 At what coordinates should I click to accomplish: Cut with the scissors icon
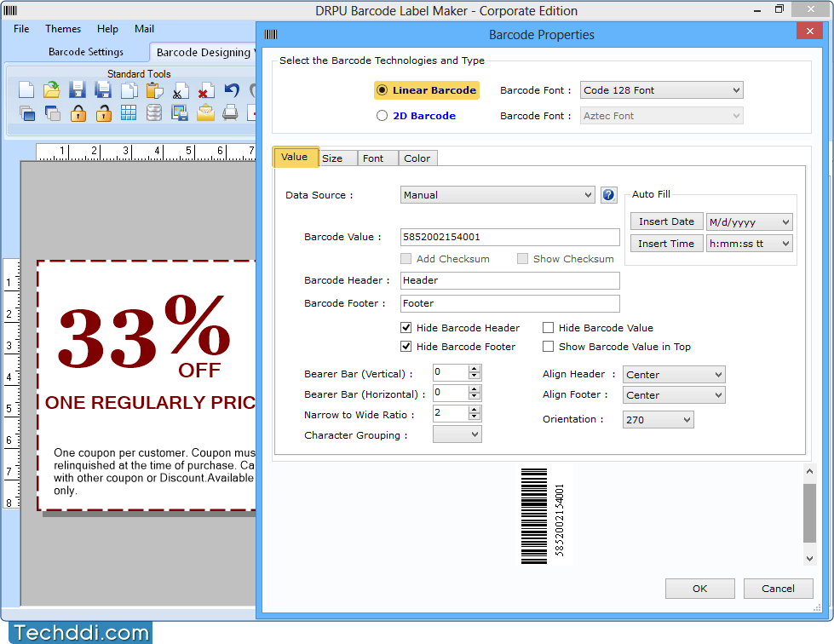[180, 90]
